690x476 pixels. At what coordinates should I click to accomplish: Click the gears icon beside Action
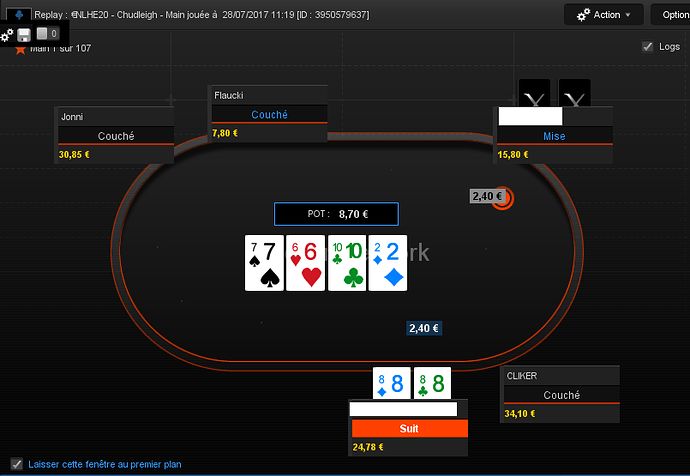click(x=583, y=15)
